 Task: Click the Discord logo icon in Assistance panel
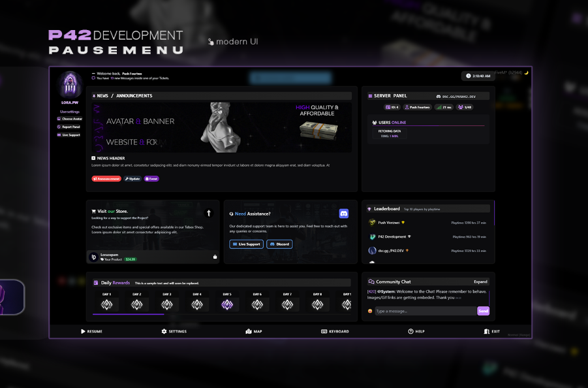pos(344,213)
